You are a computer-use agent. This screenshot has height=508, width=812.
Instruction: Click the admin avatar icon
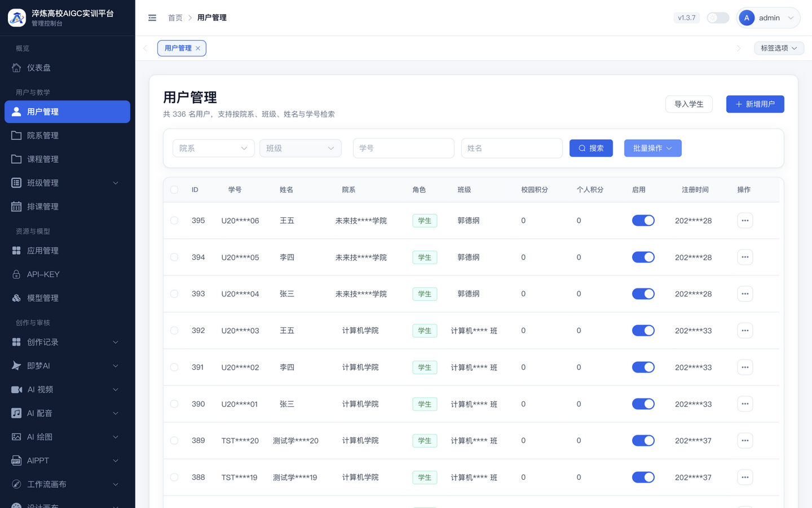747,18
